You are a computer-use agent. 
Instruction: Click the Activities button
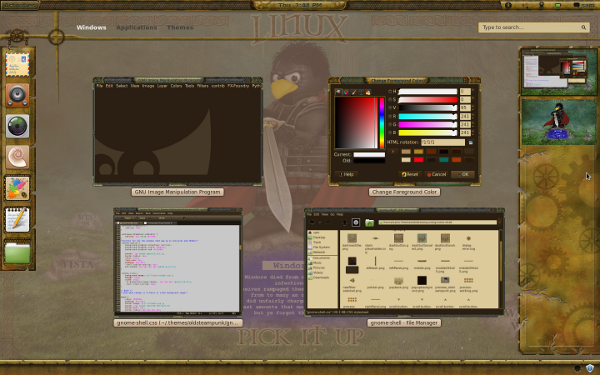click(20, 5)
